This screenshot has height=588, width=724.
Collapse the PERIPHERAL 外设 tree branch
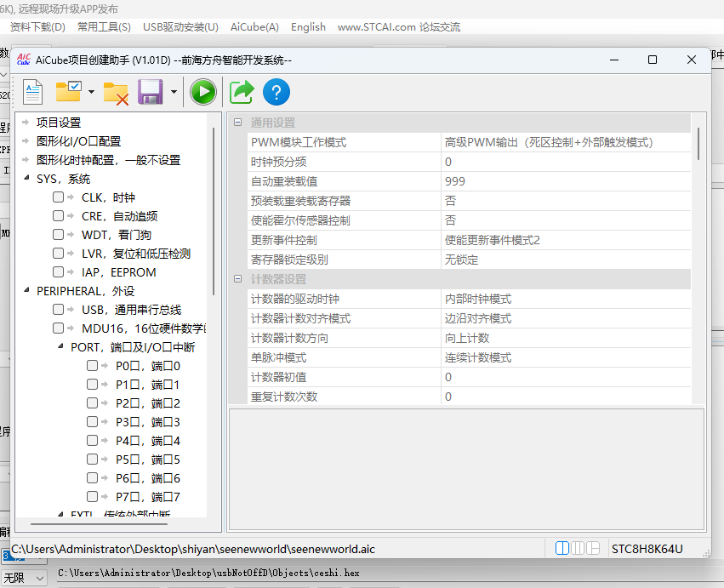click(25, 289)
